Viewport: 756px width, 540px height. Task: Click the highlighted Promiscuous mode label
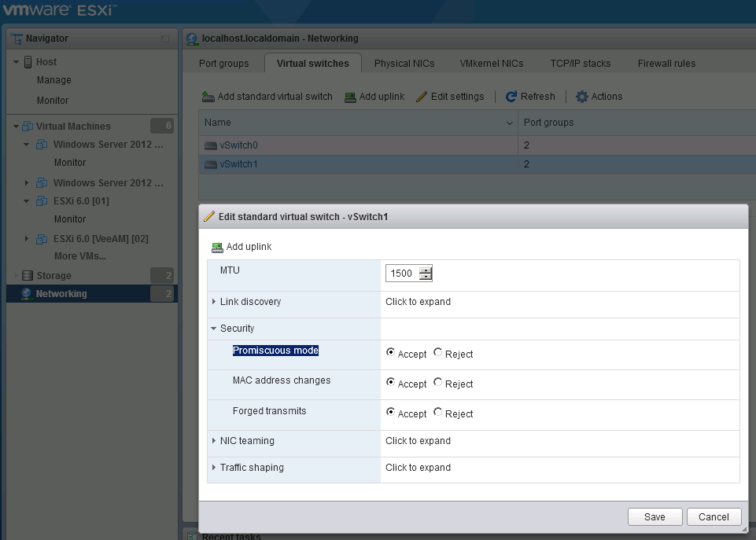[275, 351]
